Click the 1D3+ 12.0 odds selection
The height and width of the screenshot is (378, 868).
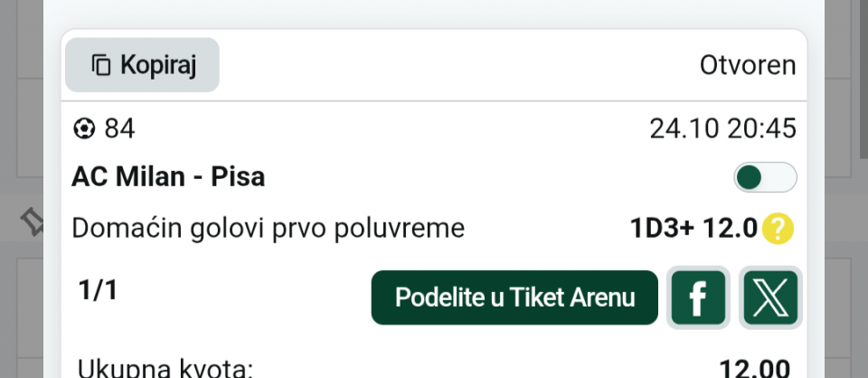(x=693, y=229)
